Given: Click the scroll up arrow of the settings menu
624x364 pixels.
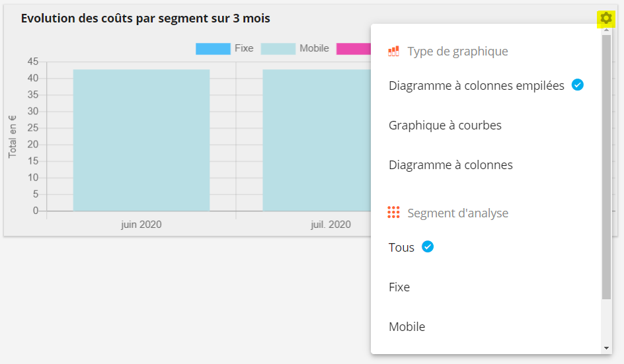Looking at the screenshot, I should 606,30.
